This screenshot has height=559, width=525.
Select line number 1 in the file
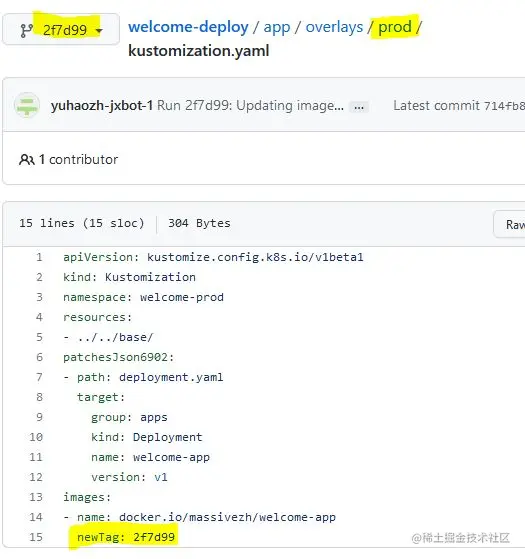(39, 257)
